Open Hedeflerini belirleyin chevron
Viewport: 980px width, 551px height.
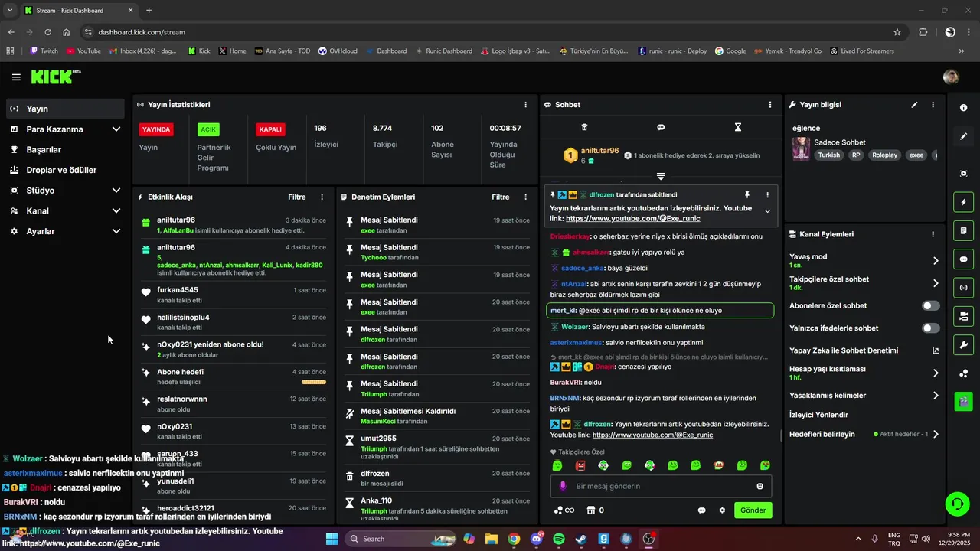click(935, 434)
